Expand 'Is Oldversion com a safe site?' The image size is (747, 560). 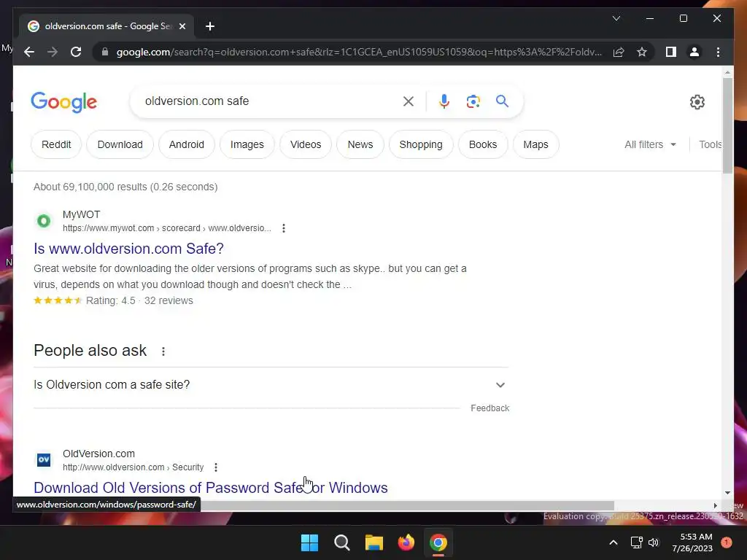tap(271, 385)
